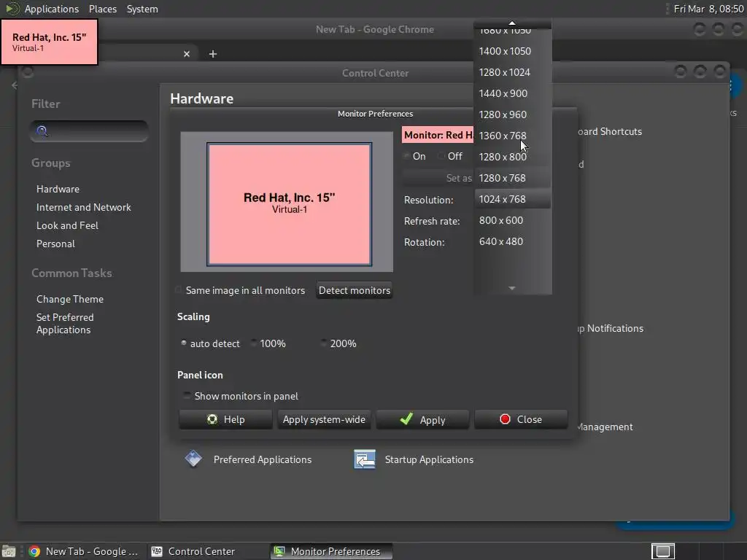Toggle Show monitors in panel checkbox
The image size is (747, 560).
[x=241, y=396]
